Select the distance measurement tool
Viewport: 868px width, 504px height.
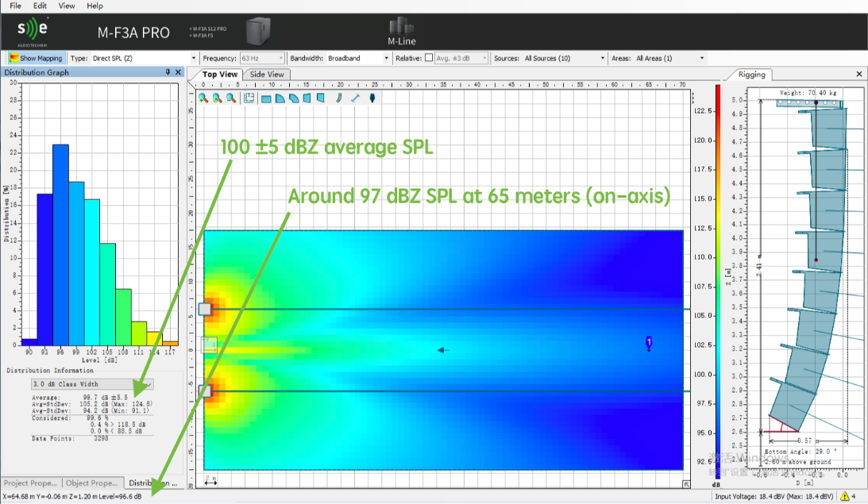[355, 98]
